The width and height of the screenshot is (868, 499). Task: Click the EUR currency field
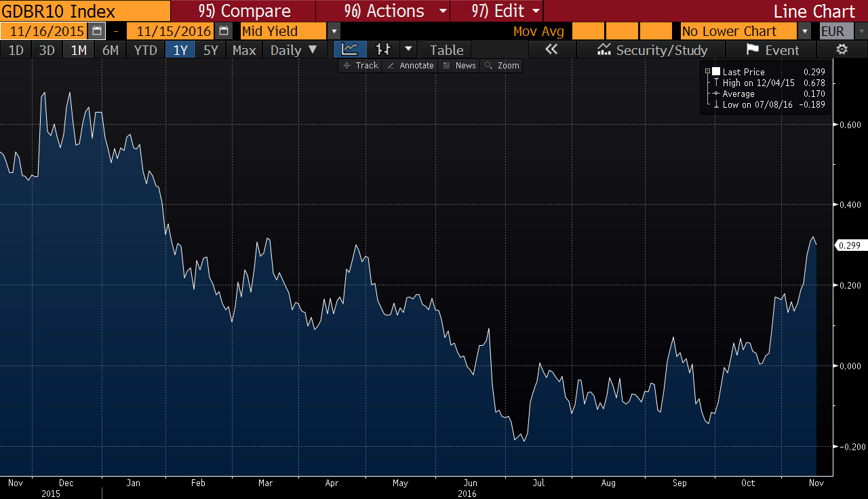pyautogui.click(x=837, y=31)
